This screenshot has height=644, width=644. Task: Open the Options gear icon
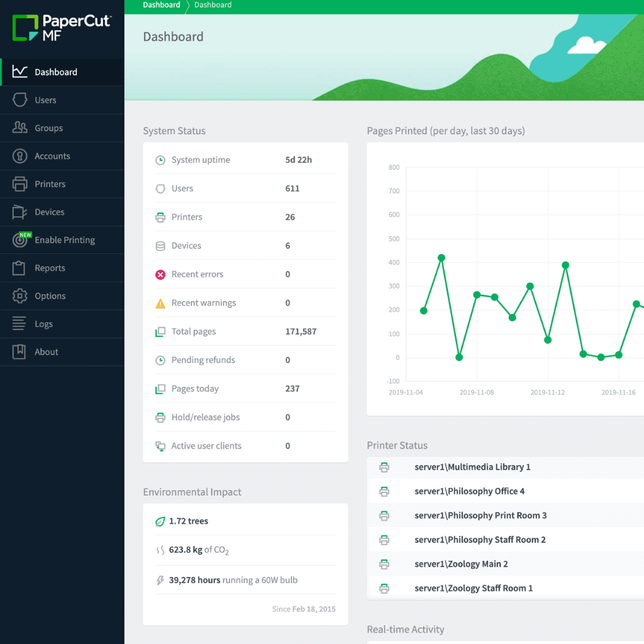coord(20,296)
